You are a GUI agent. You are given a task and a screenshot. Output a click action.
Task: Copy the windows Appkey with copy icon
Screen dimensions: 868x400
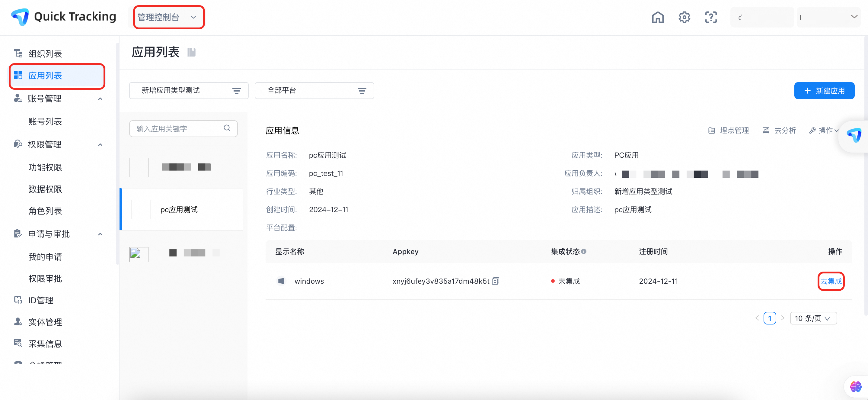[x=495, y=281]
